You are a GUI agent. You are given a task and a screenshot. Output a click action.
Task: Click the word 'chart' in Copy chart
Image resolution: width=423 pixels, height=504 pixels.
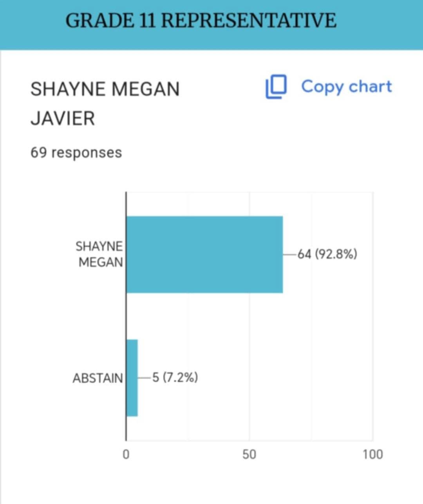tap(370, 87)
